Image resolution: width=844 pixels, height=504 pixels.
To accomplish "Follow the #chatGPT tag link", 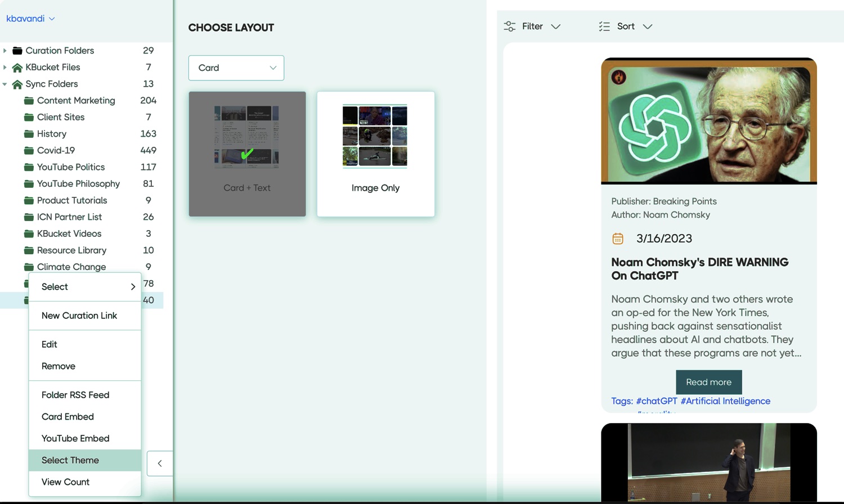I will [656, 401].
